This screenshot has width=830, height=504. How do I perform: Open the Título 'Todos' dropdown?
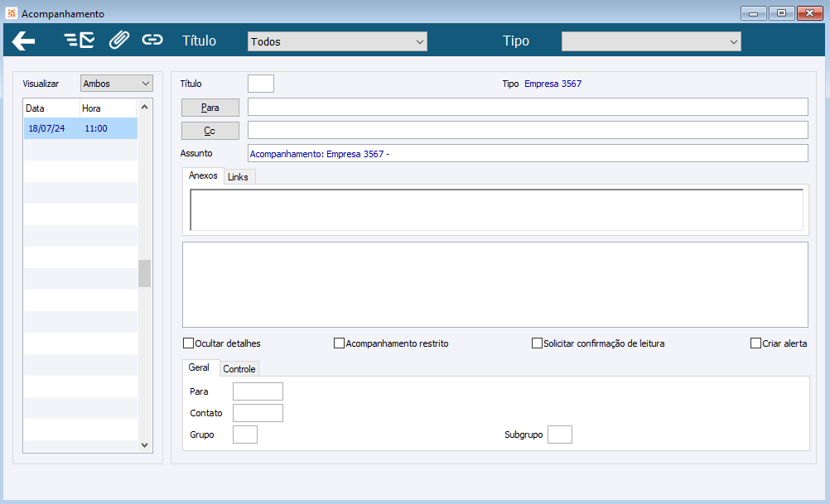tap(337, 41)
